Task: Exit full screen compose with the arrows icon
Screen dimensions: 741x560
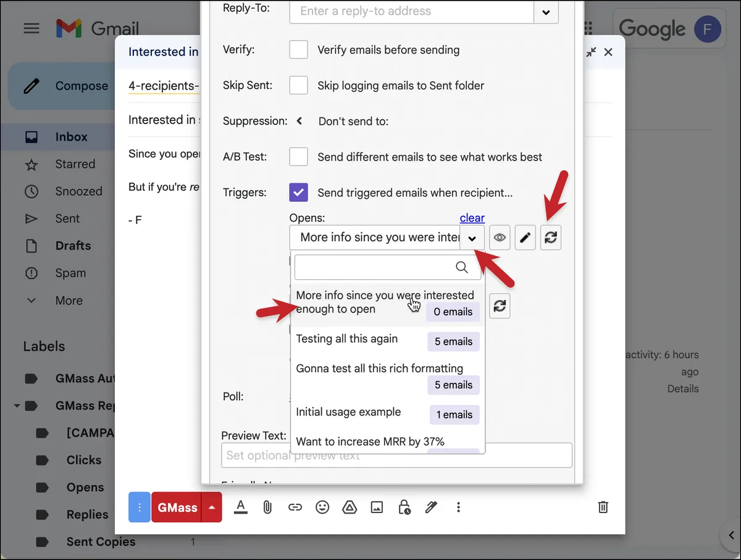Action: [x=591, y=52]
